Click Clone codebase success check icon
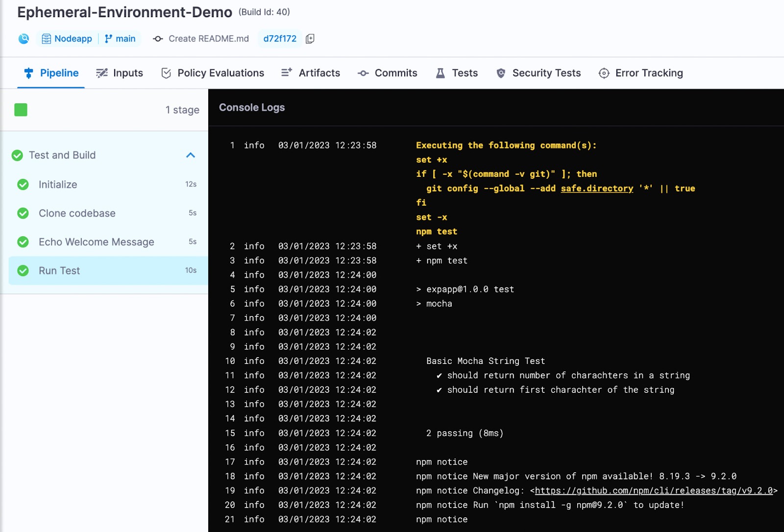Viewport: 784px width, 532px height. point(23,213)
